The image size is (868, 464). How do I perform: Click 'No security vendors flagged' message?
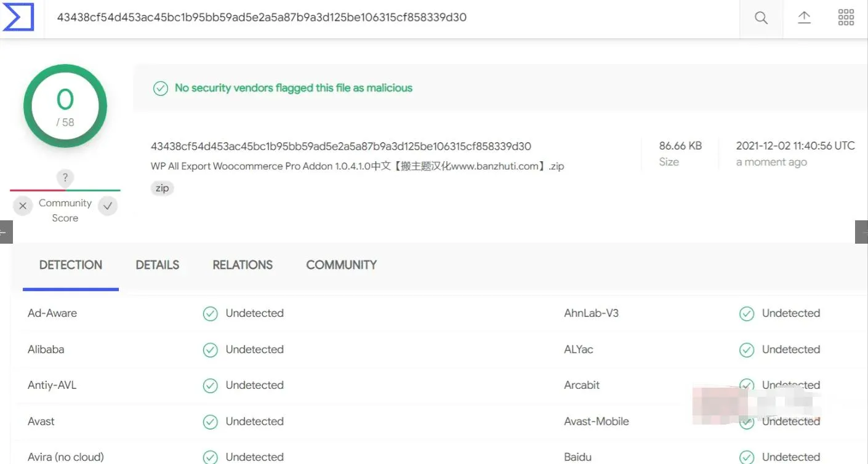[x=294, y=88]
